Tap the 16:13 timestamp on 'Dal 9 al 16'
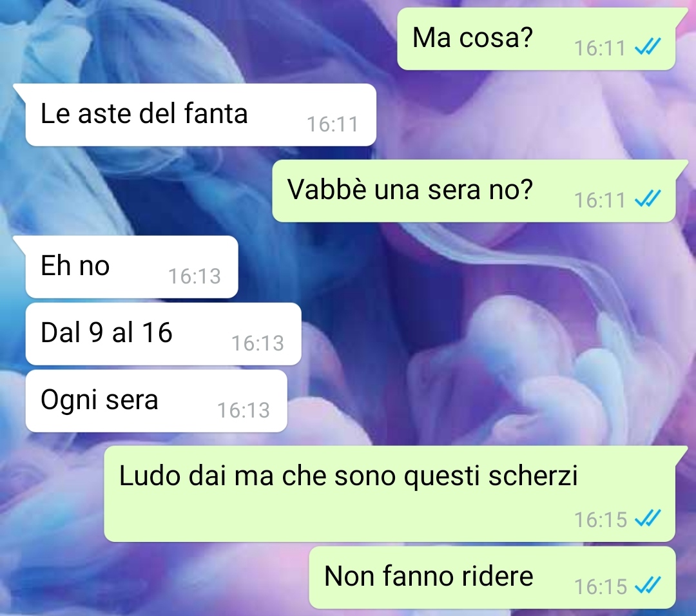The height and width of the screenshot is (616, 696). tap(258, 343)
